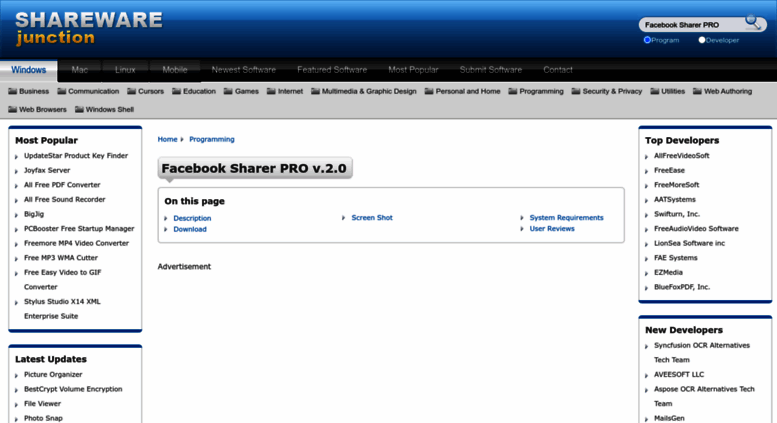
Task: Switch to the Windows tab
Action: 29,70
